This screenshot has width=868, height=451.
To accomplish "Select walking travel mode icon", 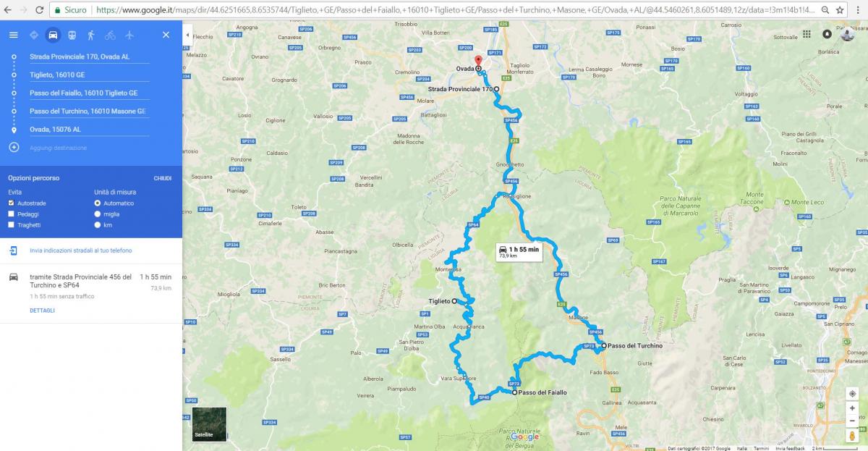I will tap(90, 35).
